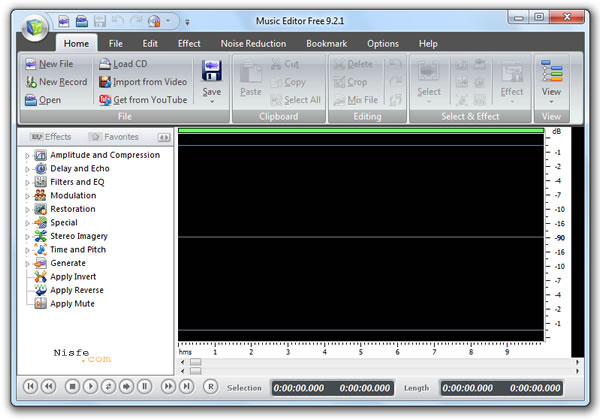
Task: Click upper scrollbar right arrow
Action: [x=577, y=362]
